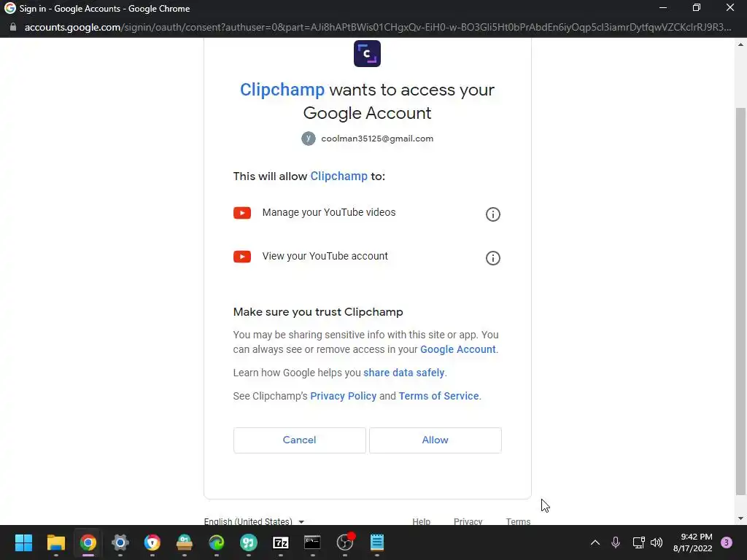Image resolution: width=747 pixels, height=560 pixels.
Task: Launch 7-Zip from the taskbar
Action: (281, 542)
